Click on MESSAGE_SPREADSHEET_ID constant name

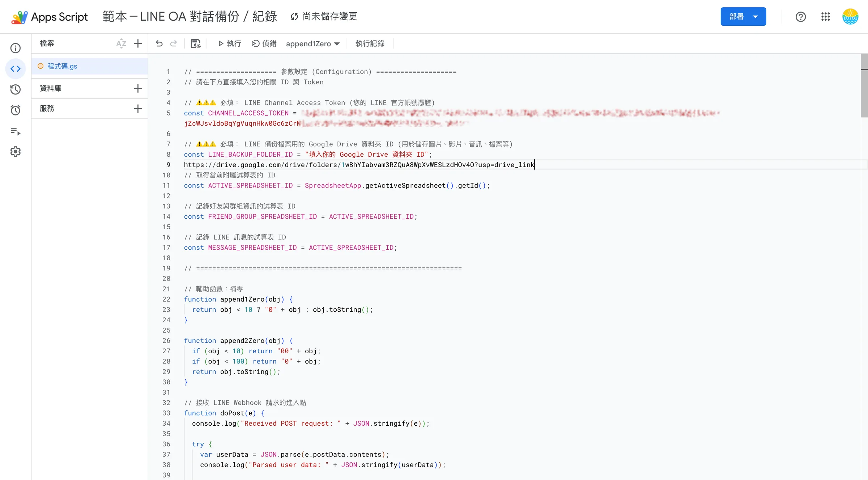252,248
